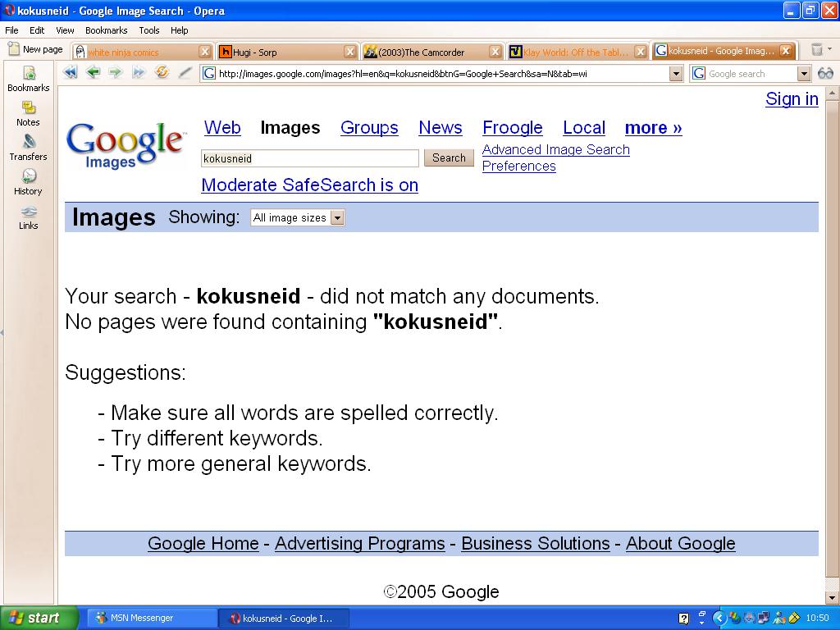840x630 pixels.
Task: Open the address bar history dropdown
Action: (676, 73)
